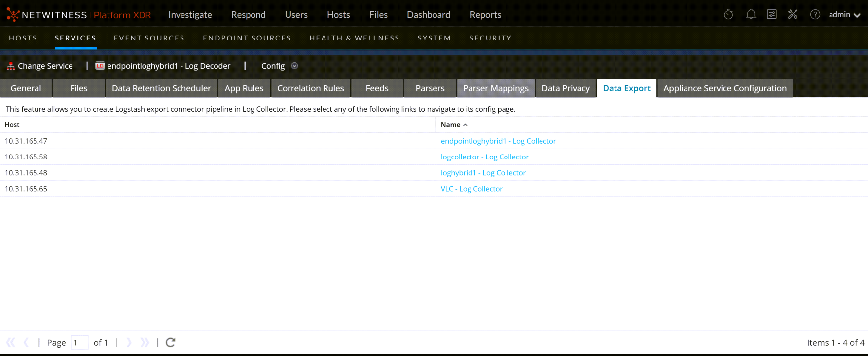Open Health & Wellness section
The width and height of the screenshot is (868, 356).
pyautogui.click(x=354, y=38)
